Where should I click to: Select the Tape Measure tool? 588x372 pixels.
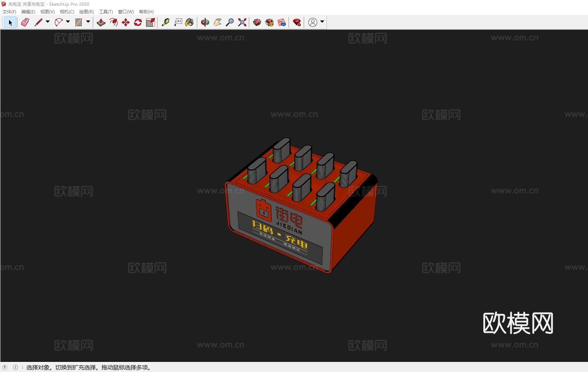(x=165, y=23)
